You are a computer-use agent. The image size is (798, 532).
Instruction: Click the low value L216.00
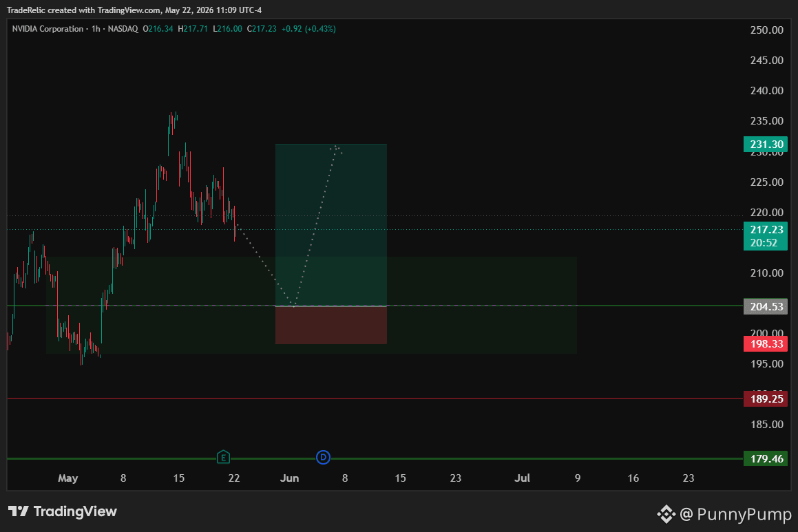point(227,29)
